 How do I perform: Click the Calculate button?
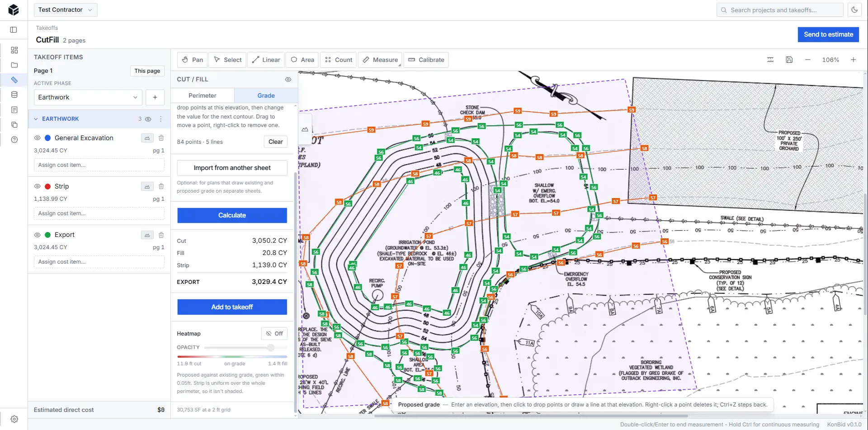coord(232,215)
